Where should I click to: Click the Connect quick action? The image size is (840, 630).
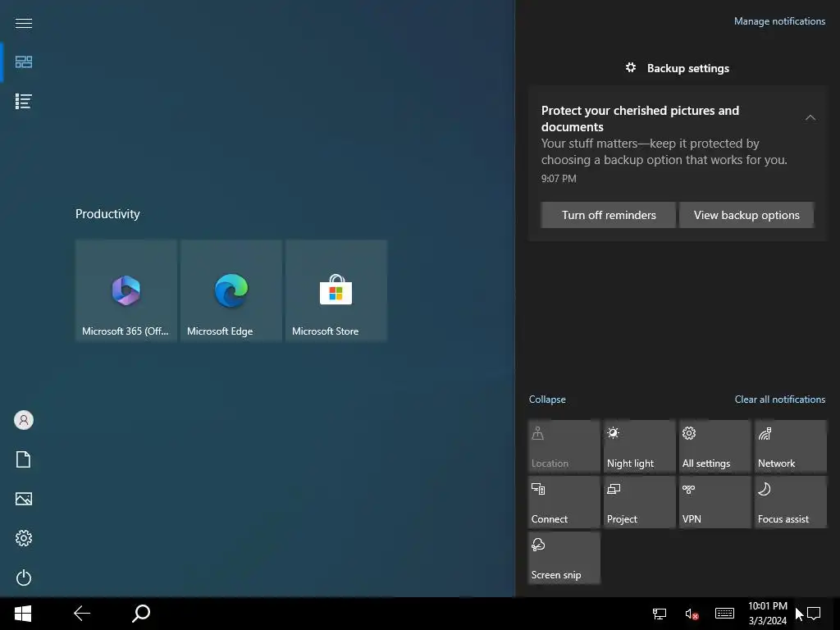click(x=564, y=502)
